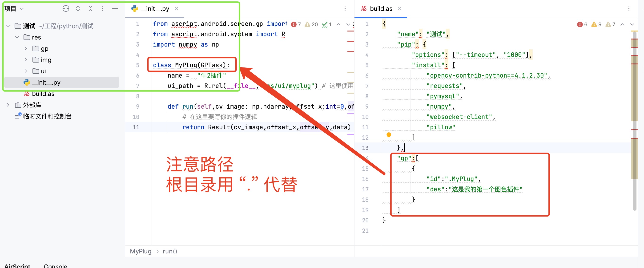Viewport: 644px width, 268px height.
Task: Expand all items in project tree
Action: click(78, 8)
